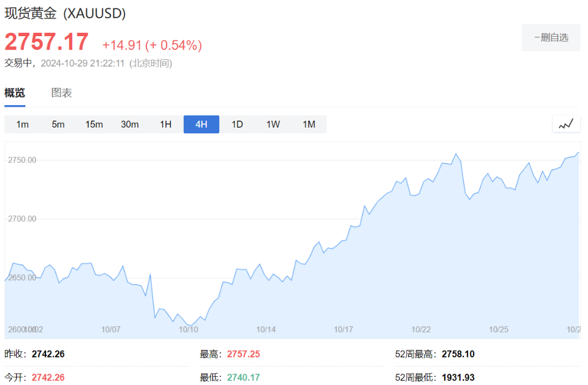Screen dimensions: 588x385
Task: Select the active 4H timeframe
Action: click(x=202, y=124)
